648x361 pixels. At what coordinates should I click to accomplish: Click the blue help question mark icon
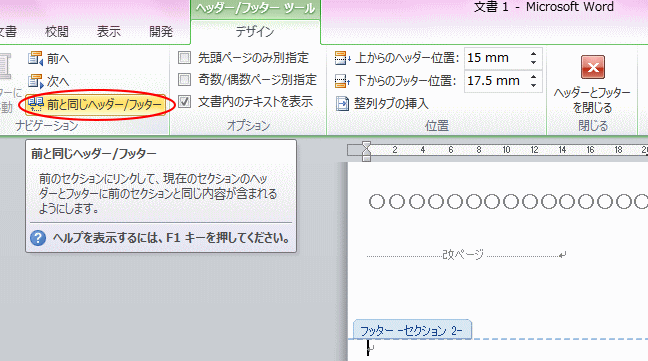click(38, 238)
